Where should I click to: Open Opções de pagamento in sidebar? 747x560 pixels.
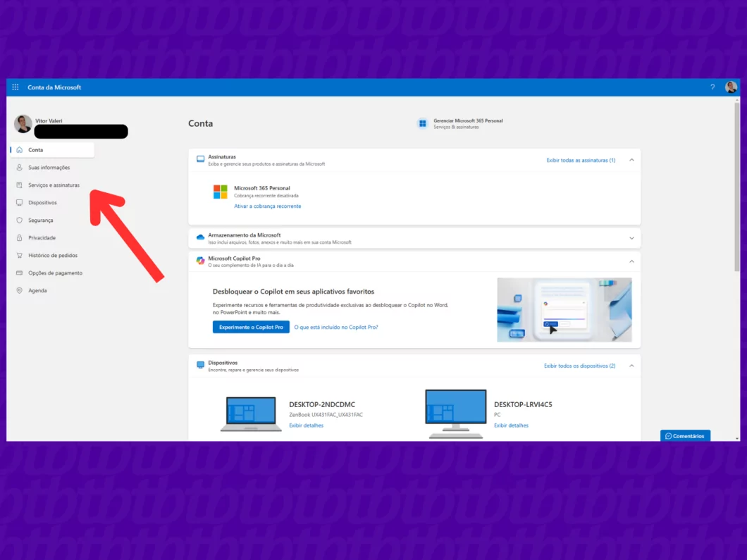55,273
